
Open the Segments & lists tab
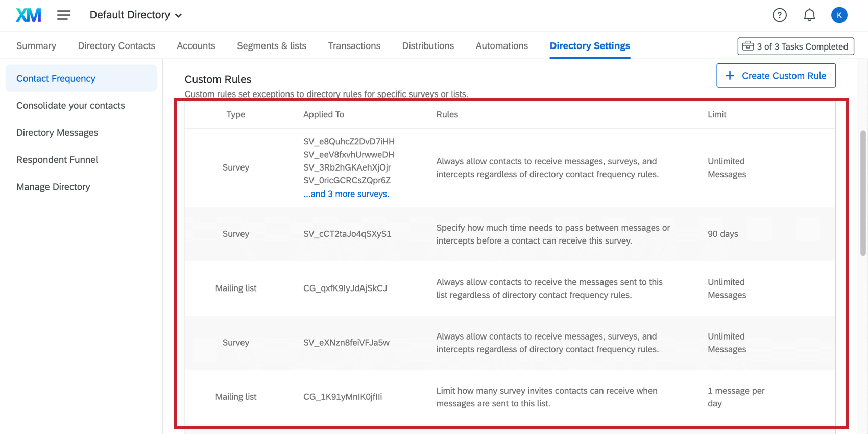coord(272,46)
